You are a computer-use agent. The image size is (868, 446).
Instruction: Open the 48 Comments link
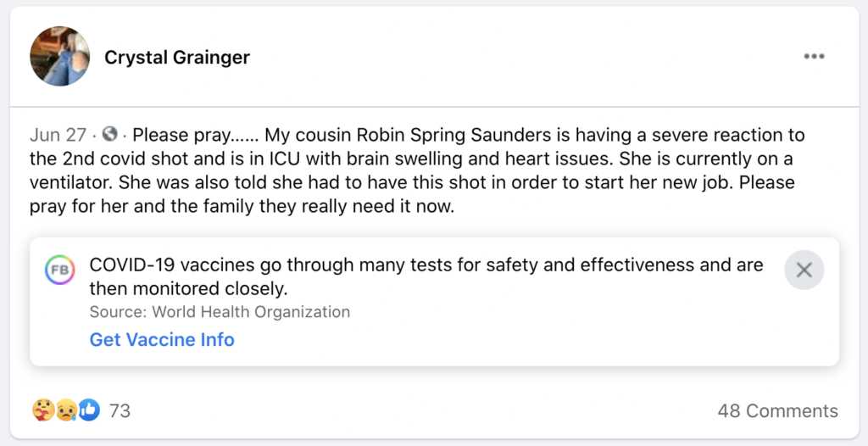click(777, 411)
